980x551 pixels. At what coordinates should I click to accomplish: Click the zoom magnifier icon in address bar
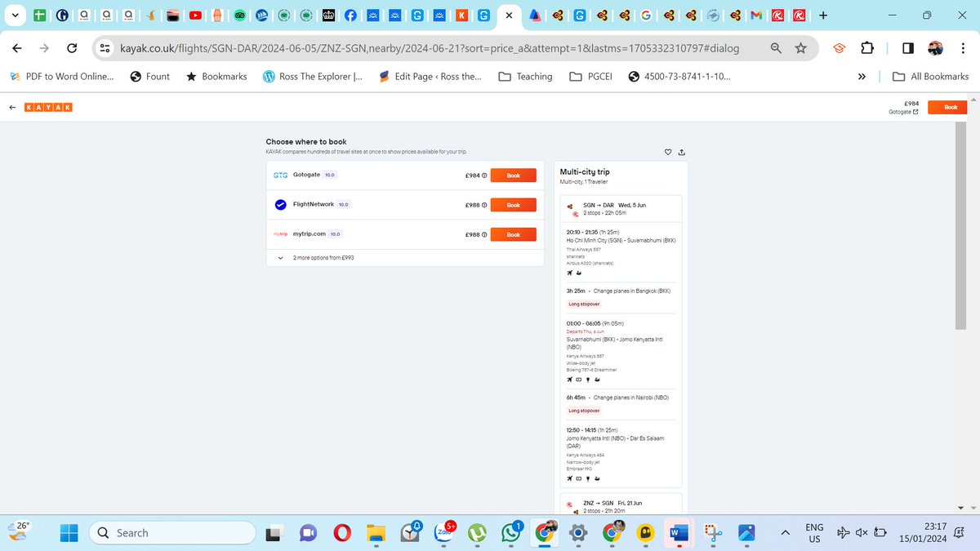click(x=775, y=49)
